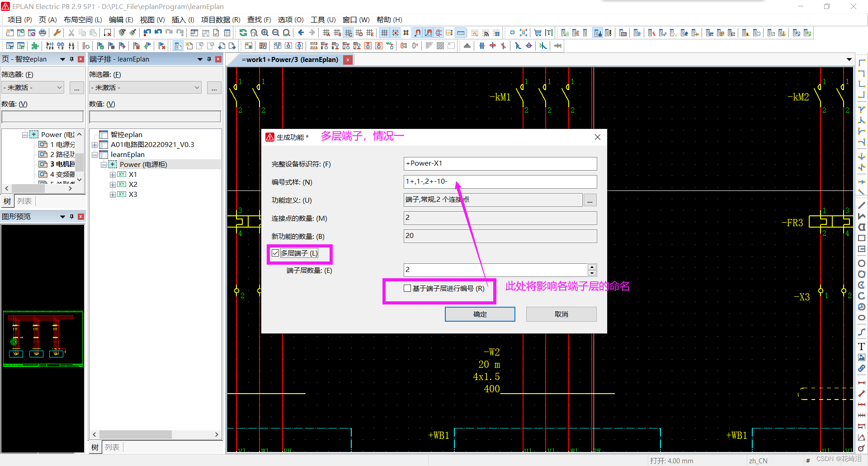Click the Cut scissors icon
This screenshot has height=466, width=868.
pyautogui.click(x=71, y=33)
